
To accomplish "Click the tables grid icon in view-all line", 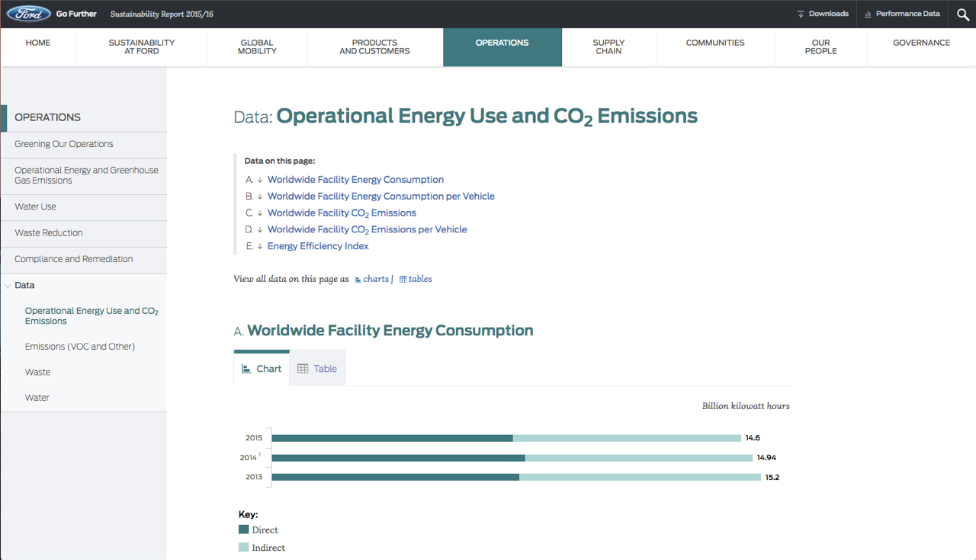I will click(x=403, y=280).
